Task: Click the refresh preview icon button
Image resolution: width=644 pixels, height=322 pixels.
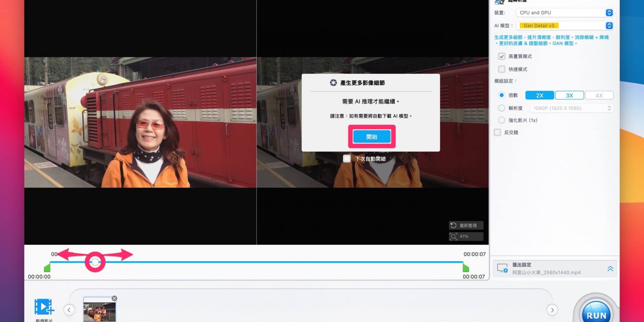Action: click(453, 226)
